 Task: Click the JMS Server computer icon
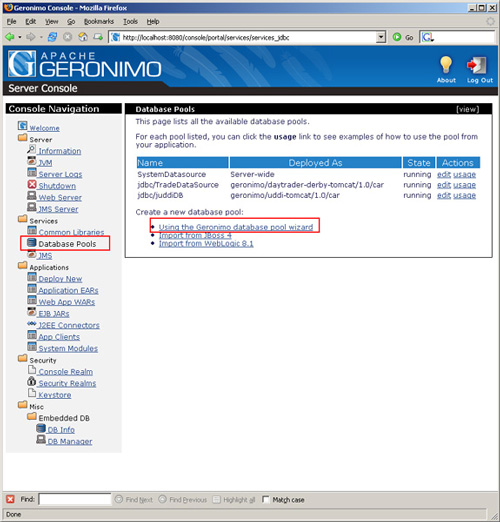(32, 207)
